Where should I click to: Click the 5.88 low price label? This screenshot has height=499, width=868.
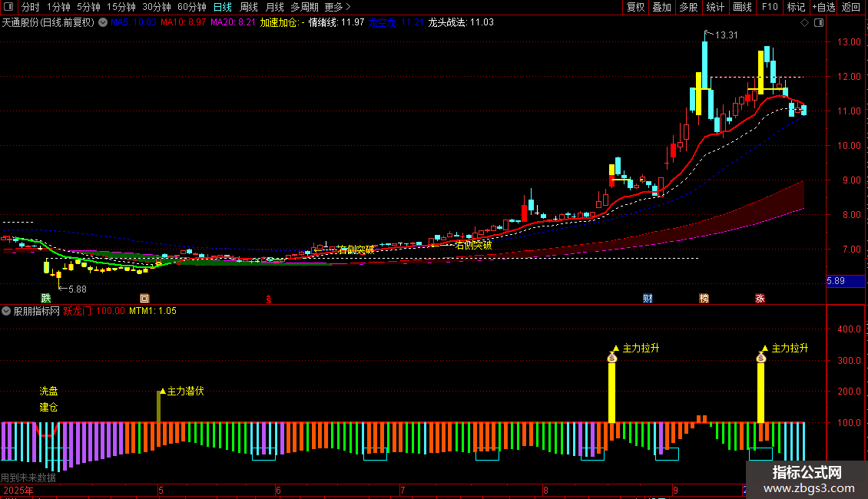click(78, 289)
